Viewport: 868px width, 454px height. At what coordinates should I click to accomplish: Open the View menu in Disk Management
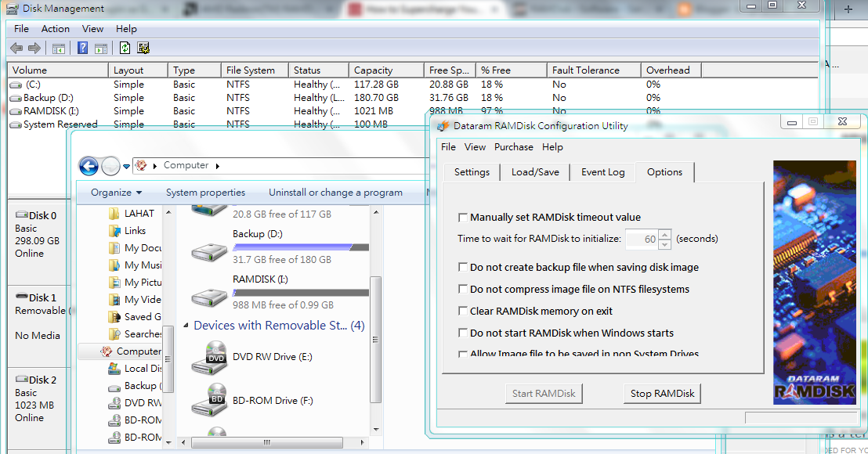coord(92,29)
